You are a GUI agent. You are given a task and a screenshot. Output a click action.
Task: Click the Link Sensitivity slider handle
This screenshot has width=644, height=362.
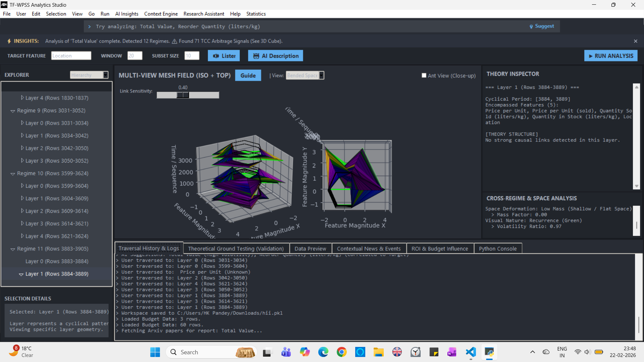pos(183,95)
